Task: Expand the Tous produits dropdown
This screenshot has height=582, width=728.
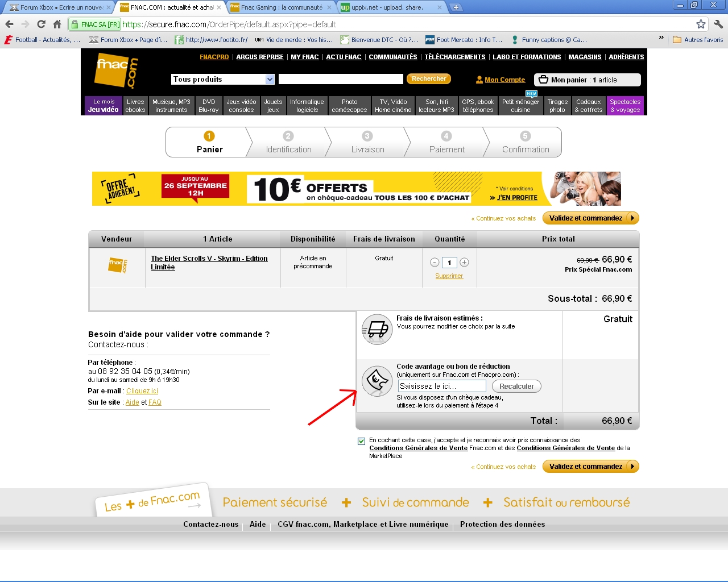Action: [223, 80]
